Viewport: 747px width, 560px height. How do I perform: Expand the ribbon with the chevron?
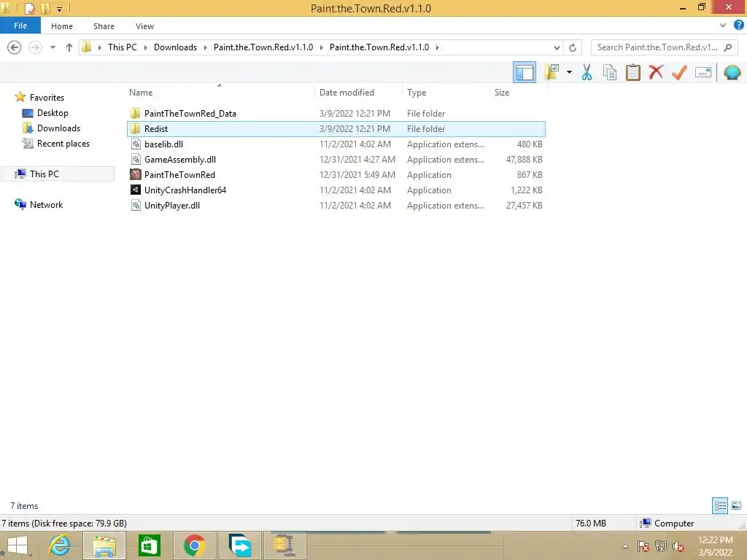point(723,26)
